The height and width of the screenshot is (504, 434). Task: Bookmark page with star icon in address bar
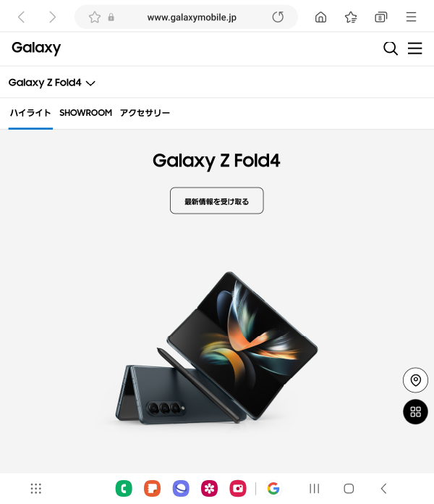[x=95, y=17]
